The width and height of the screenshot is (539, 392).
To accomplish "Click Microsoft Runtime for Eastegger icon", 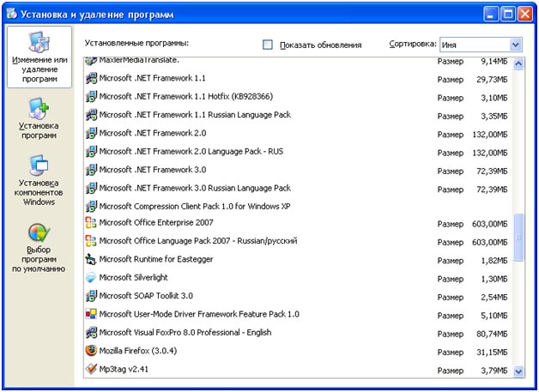I will click(x=91, y=259).
